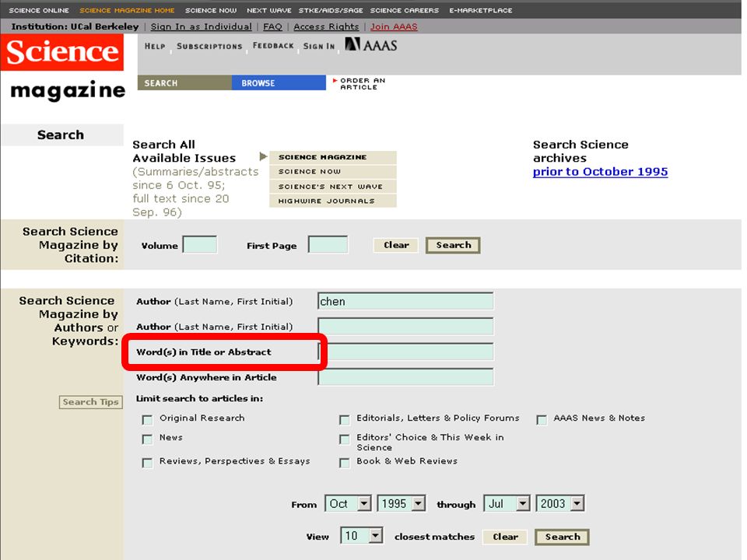Check the Book & Web Reviews box
The image size is (747, 560).
tap(344, 462)
